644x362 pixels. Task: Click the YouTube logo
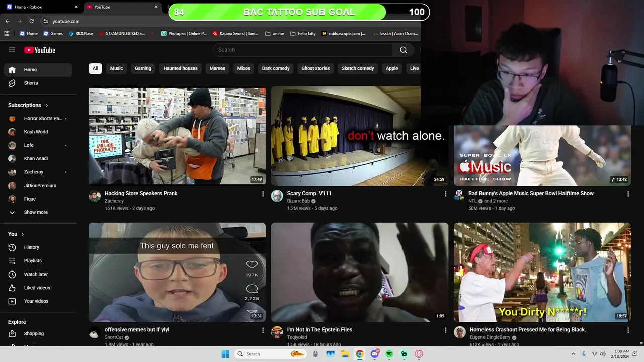40,50
